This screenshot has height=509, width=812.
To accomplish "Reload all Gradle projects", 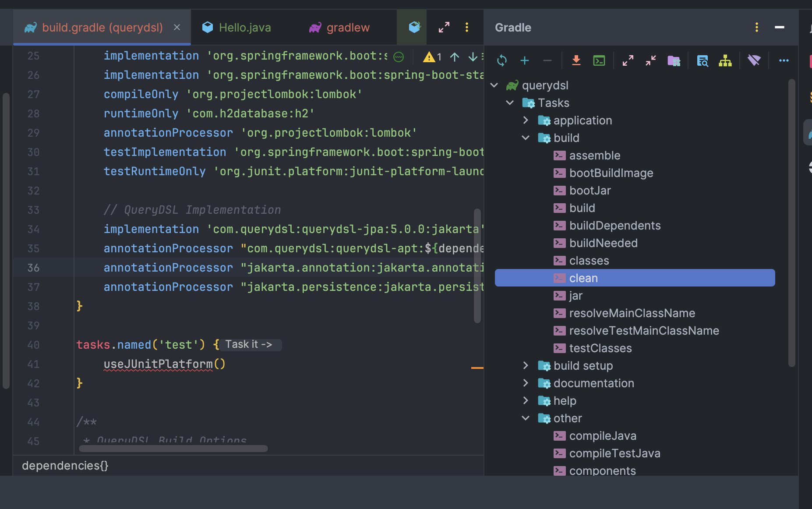I will pos(502,60).
